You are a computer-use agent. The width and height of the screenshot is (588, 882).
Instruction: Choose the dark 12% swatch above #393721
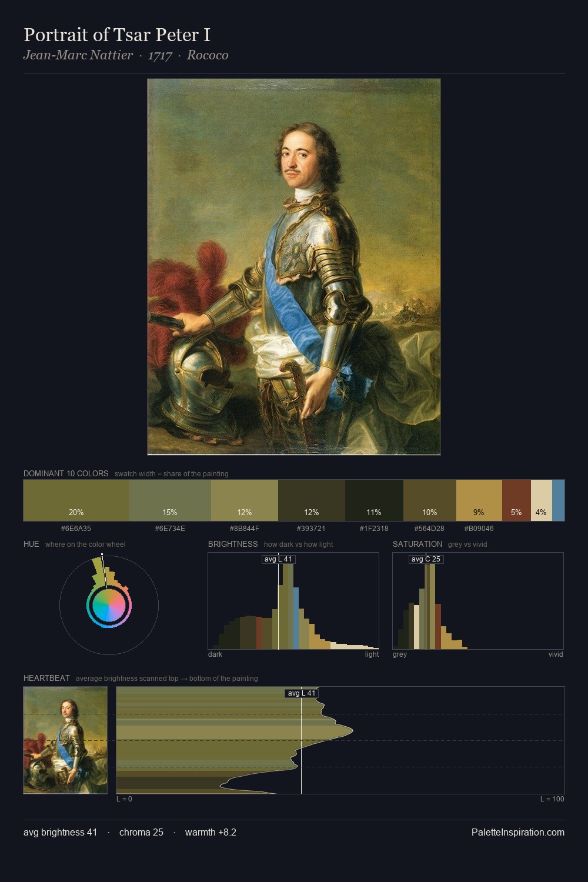[312, 500]
